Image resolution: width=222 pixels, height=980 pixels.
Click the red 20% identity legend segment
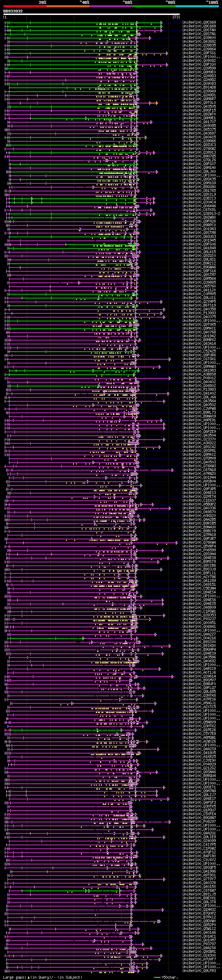pyautogui.click(x=25, y=6)
